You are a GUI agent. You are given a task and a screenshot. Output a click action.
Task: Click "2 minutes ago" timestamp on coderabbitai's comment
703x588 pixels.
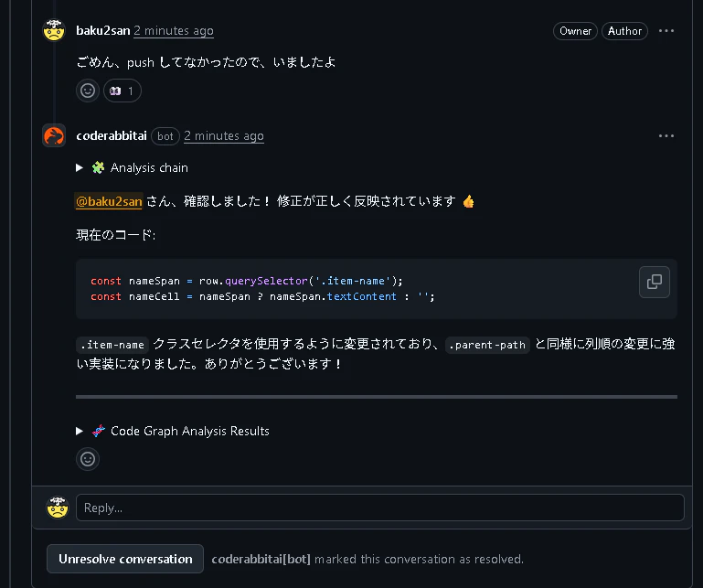pos(224,136)
